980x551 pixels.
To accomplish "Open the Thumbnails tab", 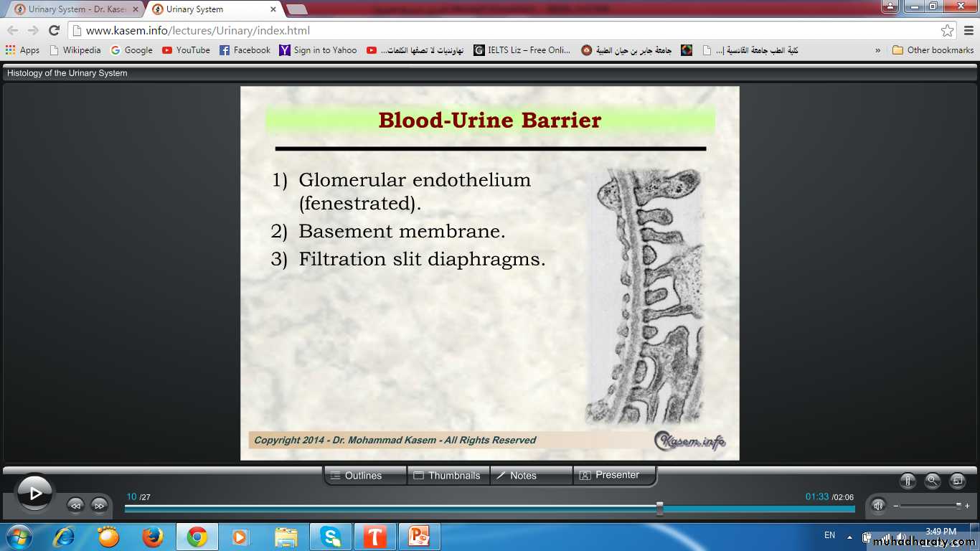I will coord(448,476).
